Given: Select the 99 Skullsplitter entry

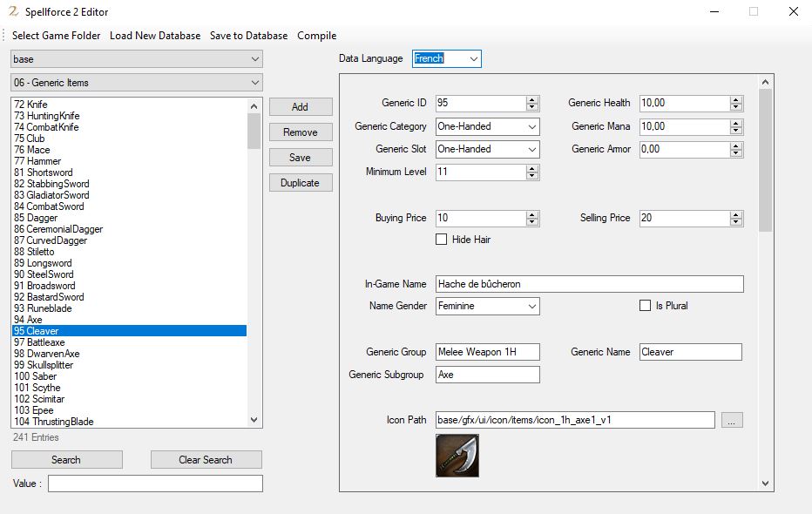Looking at the screenshot, I should point(130,365).
